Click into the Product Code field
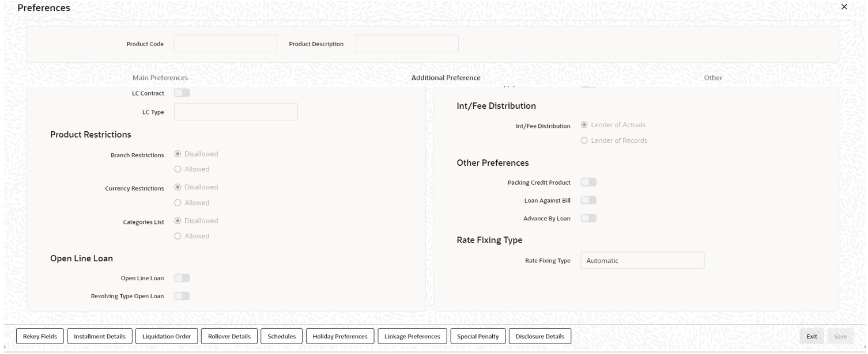 (x=225, y=44)
